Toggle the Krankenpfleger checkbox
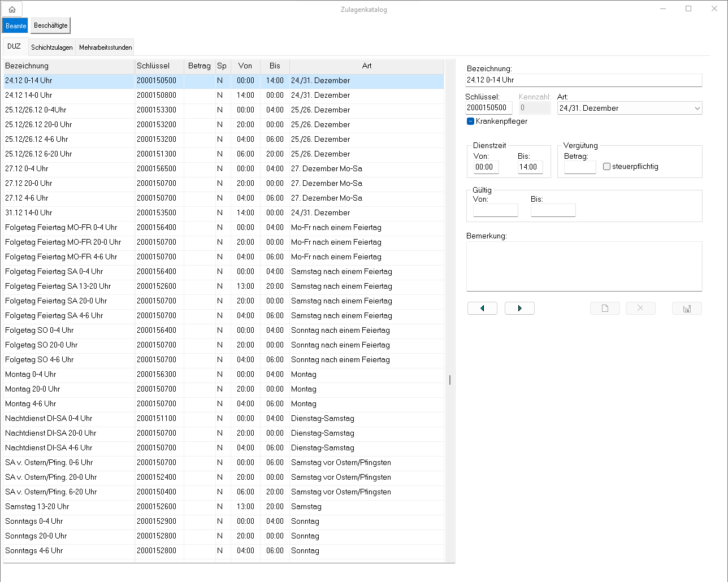This screenshot has height=582, width=728. point(470,121)
